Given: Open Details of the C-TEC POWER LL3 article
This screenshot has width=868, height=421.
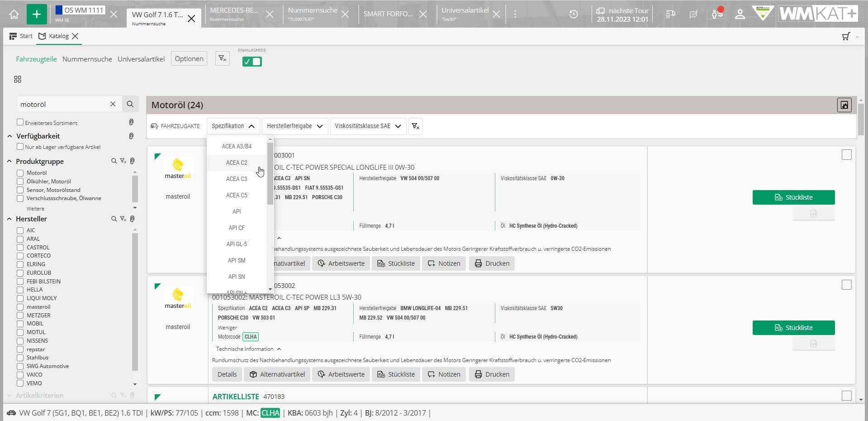Looking at the screenshot, I should tap(227, 374).
